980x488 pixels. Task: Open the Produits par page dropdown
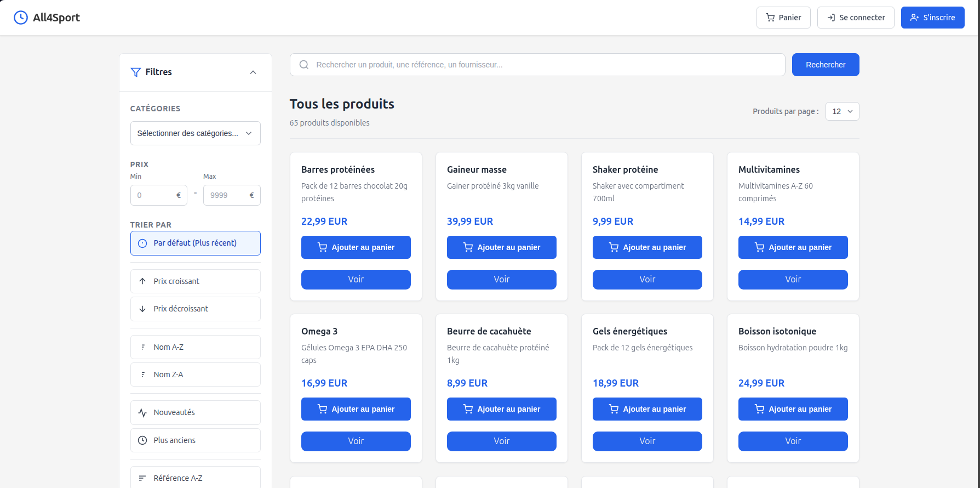tap(842, 111)
